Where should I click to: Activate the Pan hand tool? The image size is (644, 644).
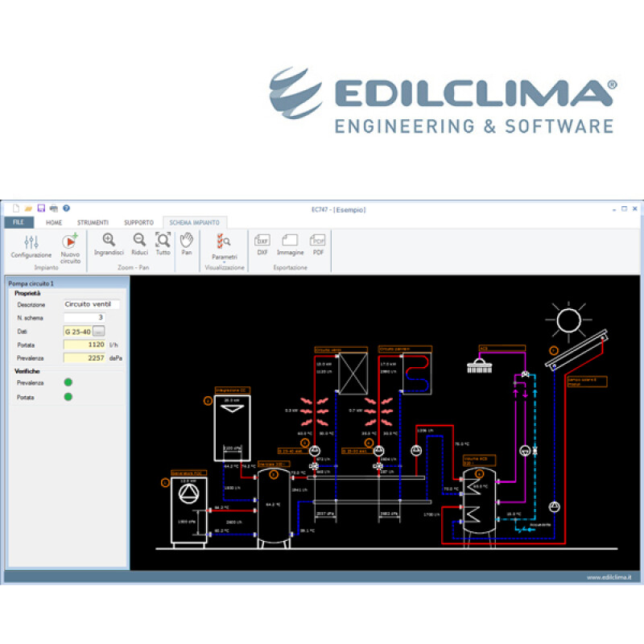(x=187, y=245)
